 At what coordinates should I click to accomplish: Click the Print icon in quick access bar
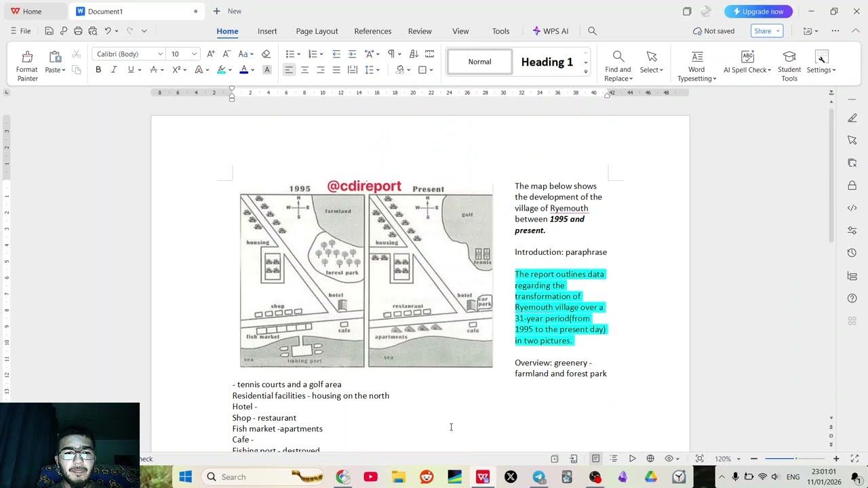pos(78,31)
